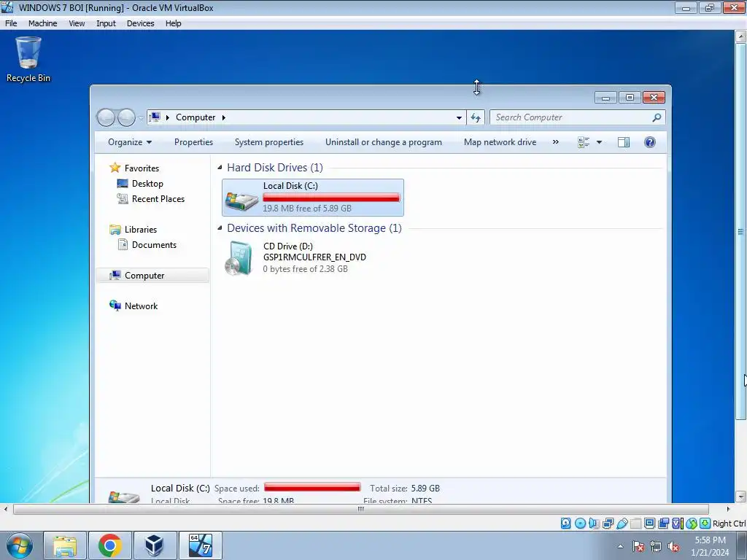Open Action Center flag in tray
Image resolution: width=747 pixels, height=560 pixels.
click(x=638, y=546)
